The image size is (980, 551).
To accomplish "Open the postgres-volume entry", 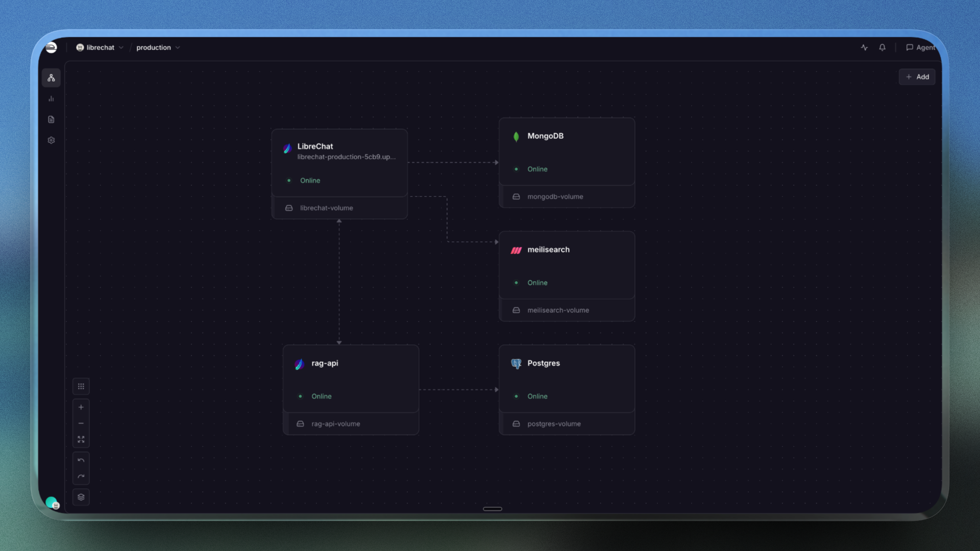I will (567, 424).
